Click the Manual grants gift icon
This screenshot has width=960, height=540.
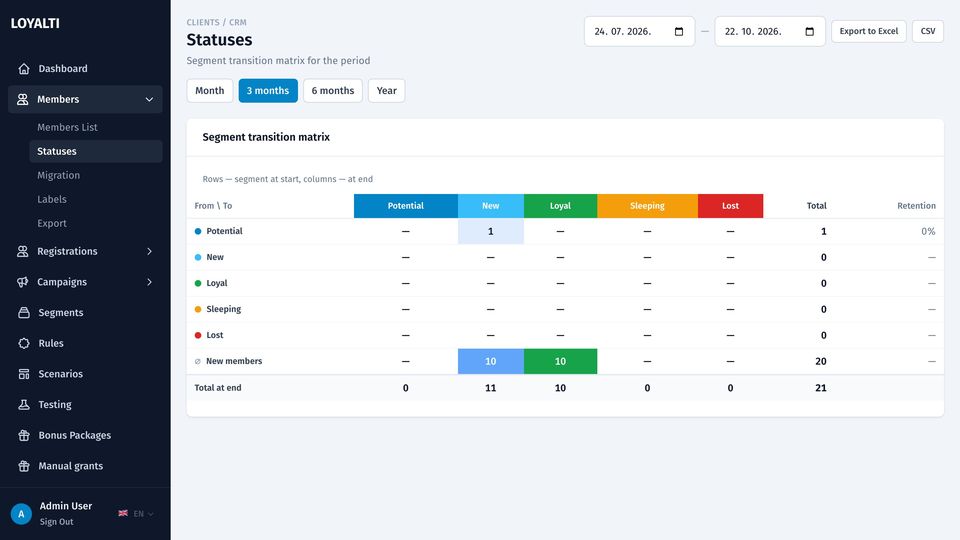click(24, 466)
